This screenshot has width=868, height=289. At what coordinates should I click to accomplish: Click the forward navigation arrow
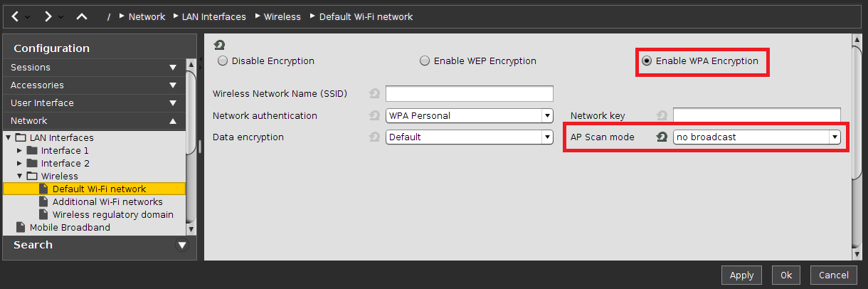click(x=48, y=16)
